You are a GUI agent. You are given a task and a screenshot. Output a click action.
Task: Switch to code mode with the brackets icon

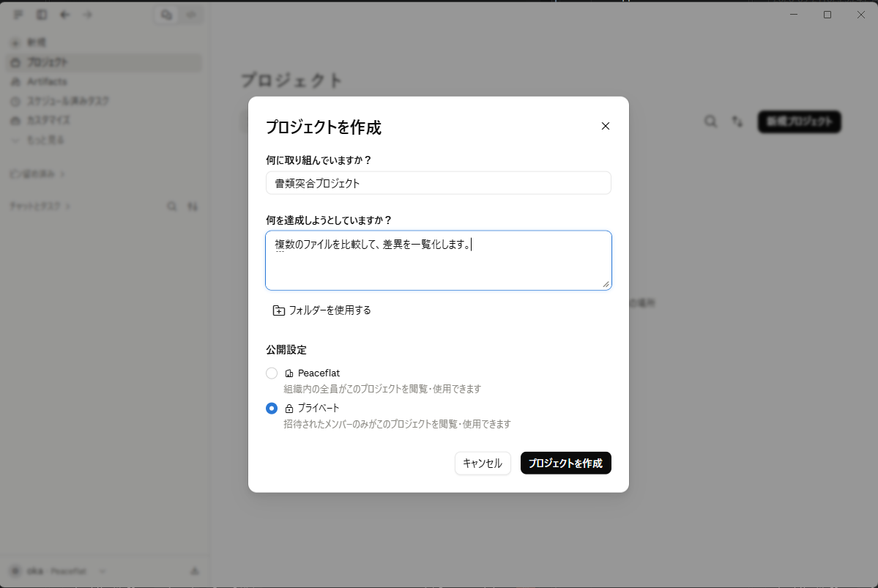pyautogui.click(x=191, y=15)
